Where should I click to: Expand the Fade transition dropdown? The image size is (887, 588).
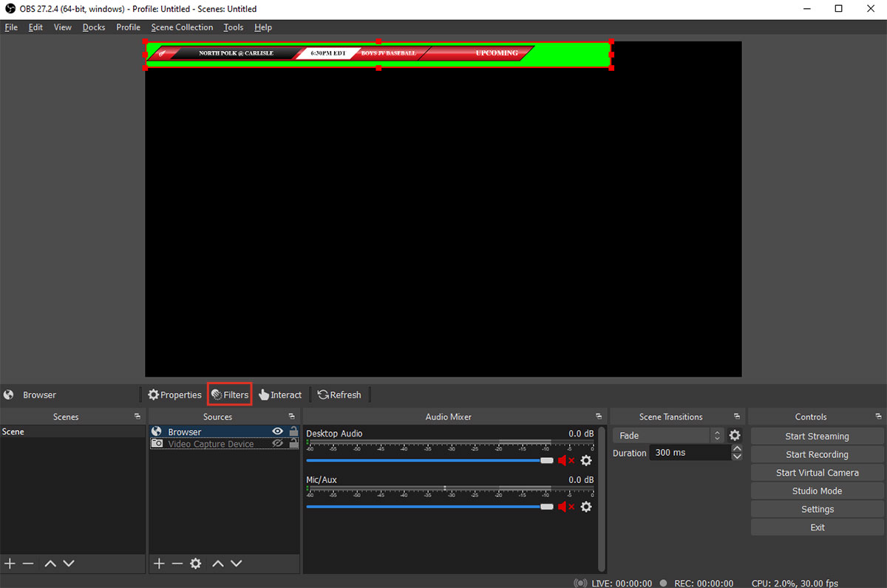tap(668, 435)
